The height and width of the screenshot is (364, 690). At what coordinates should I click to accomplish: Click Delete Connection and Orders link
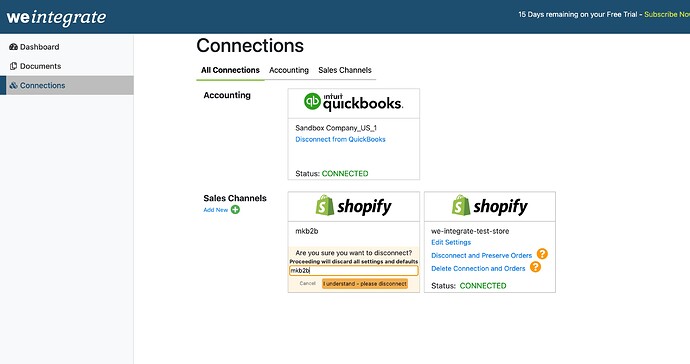click(x=478, y=268)
